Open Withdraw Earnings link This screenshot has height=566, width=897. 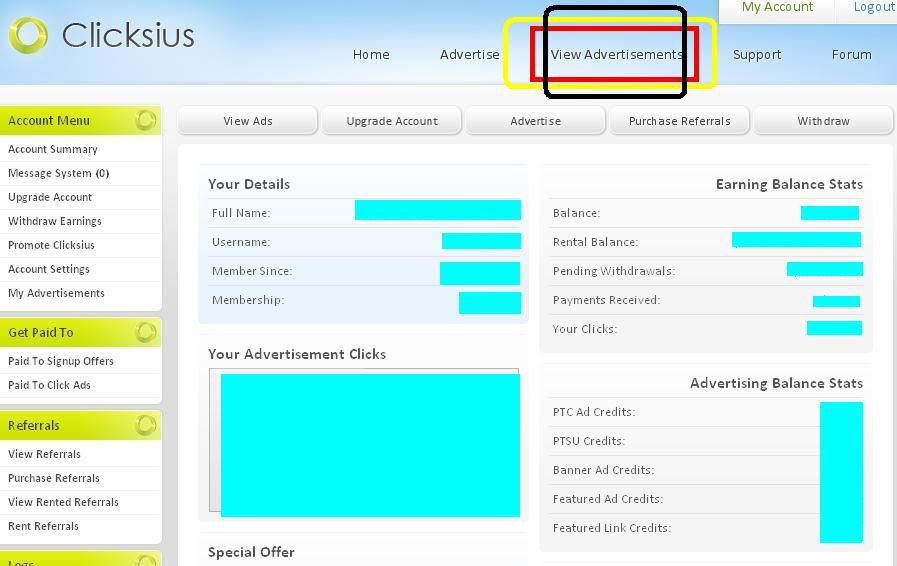55,221
